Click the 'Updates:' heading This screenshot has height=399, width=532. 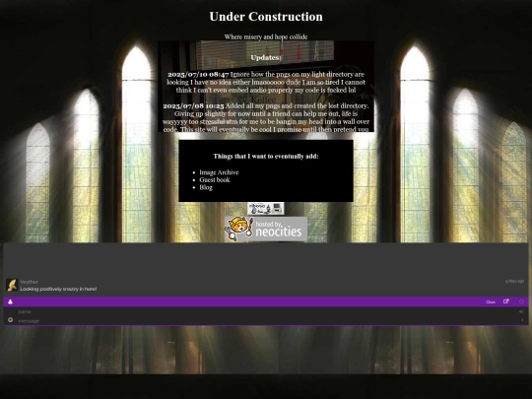click(x=266, y=57)
